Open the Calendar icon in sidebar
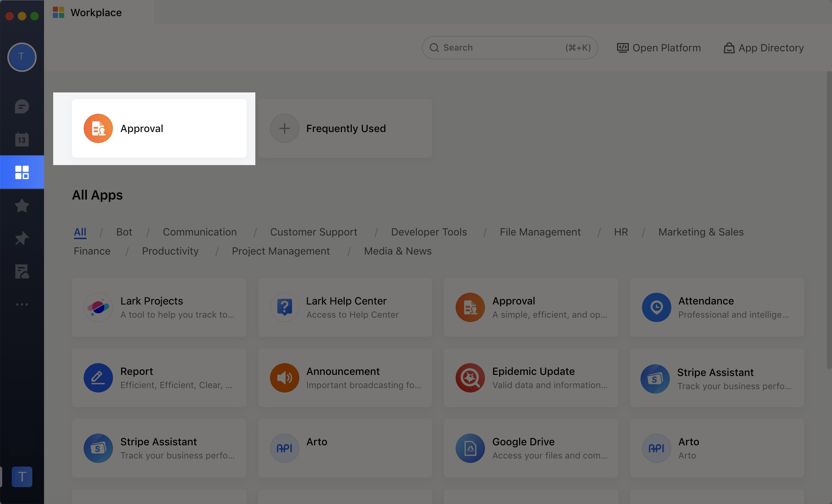 pos(22,139)
